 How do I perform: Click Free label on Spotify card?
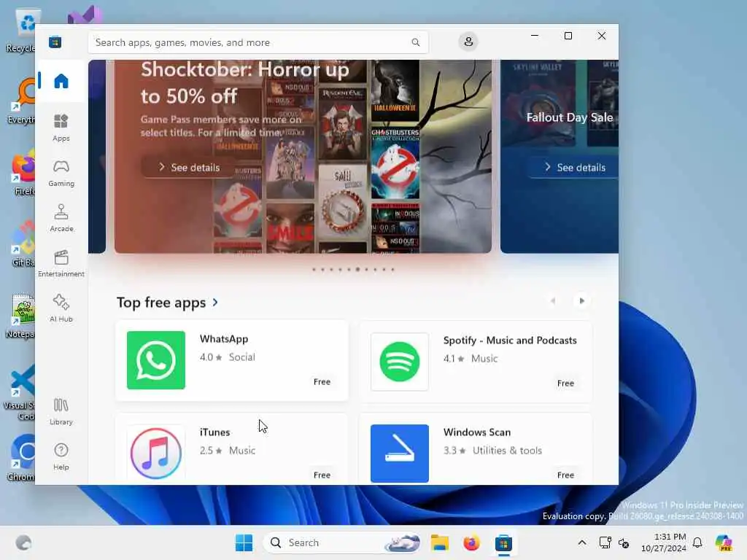[x=565, y=384]
